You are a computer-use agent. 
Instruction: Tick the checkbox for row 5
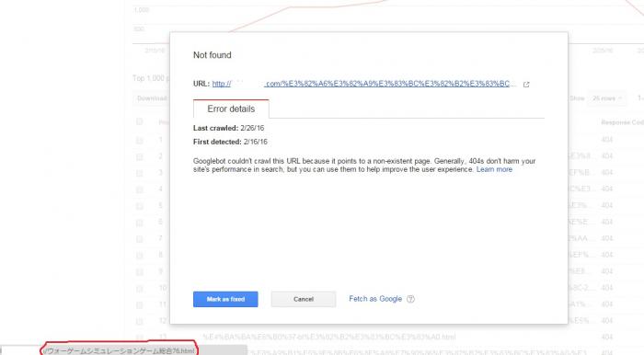pos(140,206)
